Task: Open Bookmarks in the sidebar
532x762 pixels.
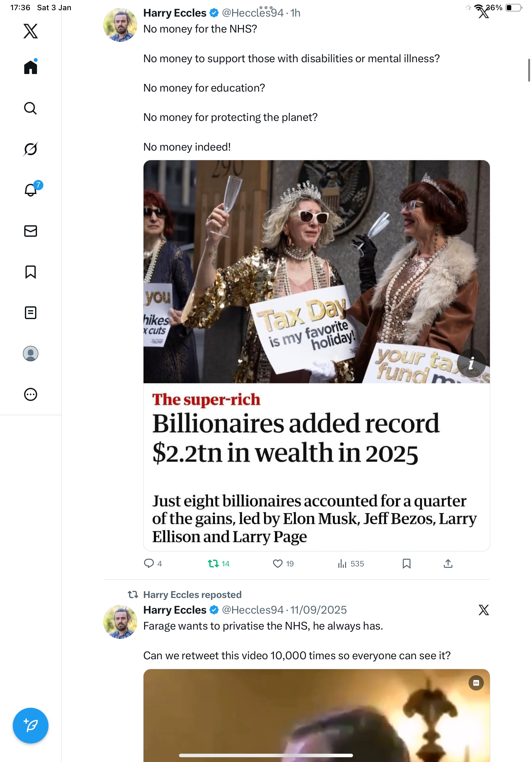Action: click(31, 272)
